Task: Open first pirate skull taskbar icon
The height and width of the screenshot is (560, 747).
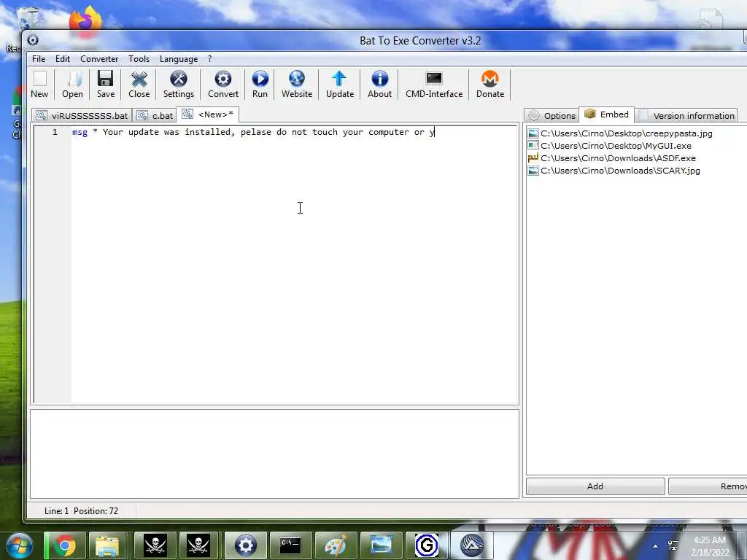Action: (x=155, y=545)
